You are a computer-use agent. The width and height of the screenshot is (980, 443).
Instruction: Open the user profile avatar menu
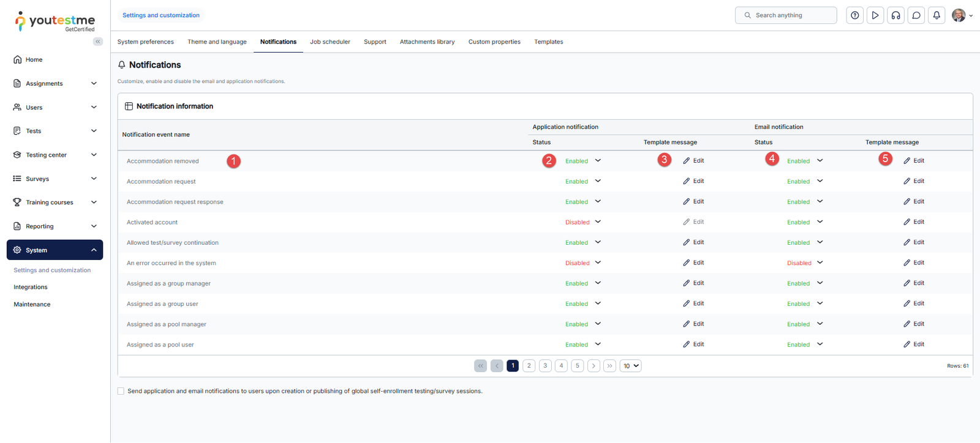(962, 15)
